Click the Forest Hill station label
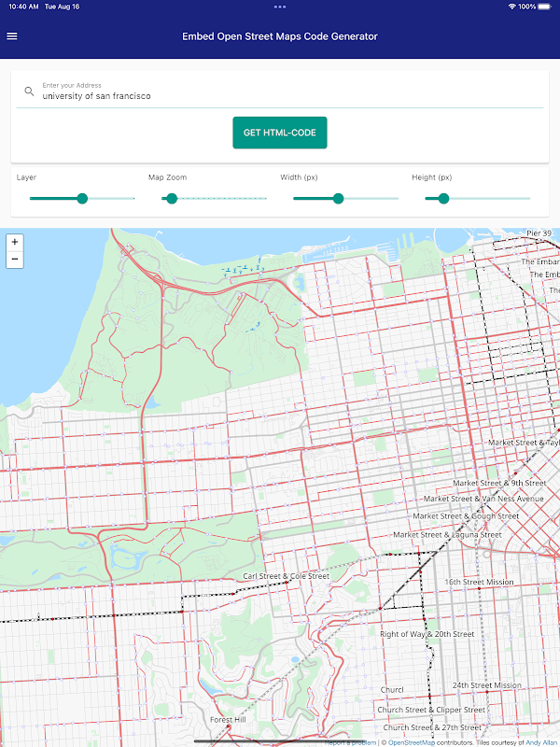 pos(228,719)
